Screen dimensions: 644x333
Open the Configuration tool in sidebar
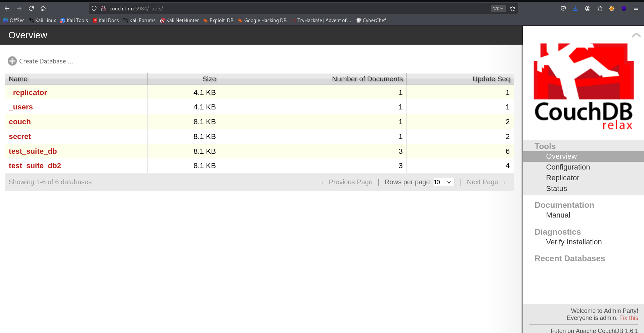pyautogui.click(x=568, y=167)
